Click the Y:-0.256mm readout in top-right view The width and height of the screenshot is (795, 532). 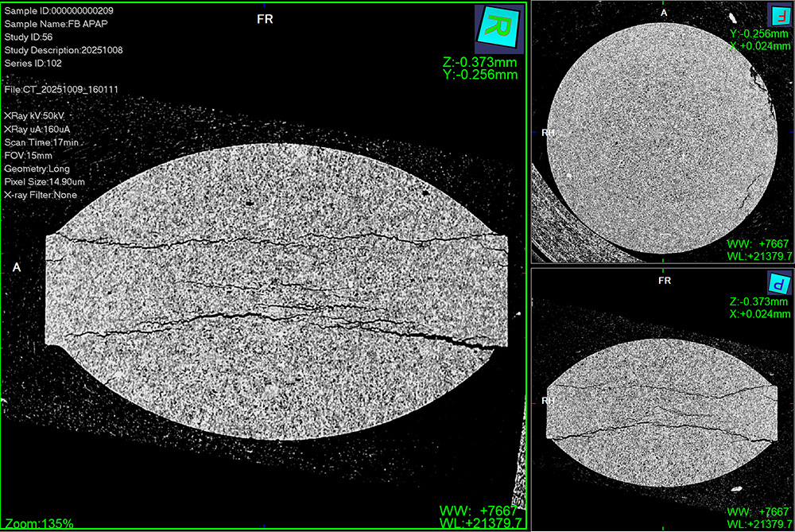[761, 34]
